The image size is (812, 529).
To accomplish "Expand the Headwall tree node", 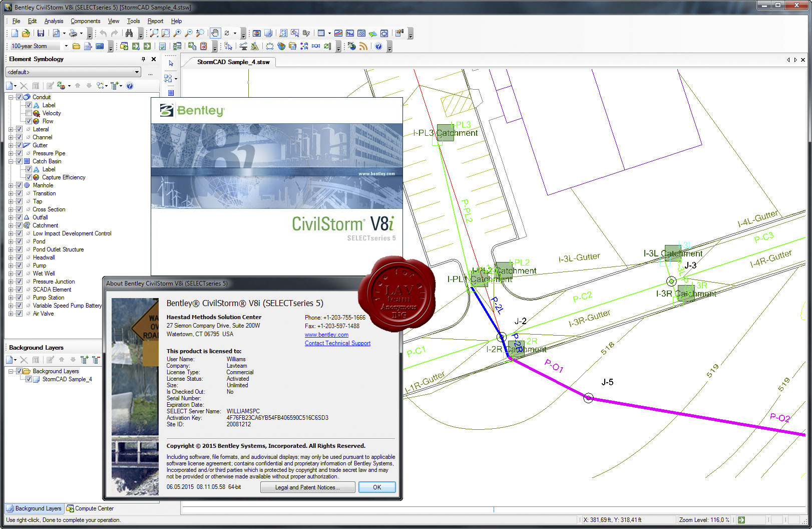I will pyautogui.click(x=11, y=257).
